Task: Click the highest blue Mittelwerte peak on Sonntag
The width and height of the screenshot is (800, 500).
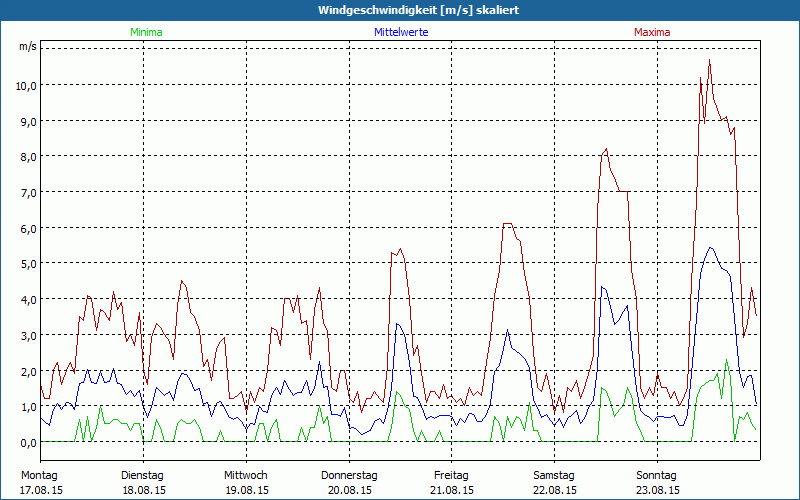Action: pos(710,248)
